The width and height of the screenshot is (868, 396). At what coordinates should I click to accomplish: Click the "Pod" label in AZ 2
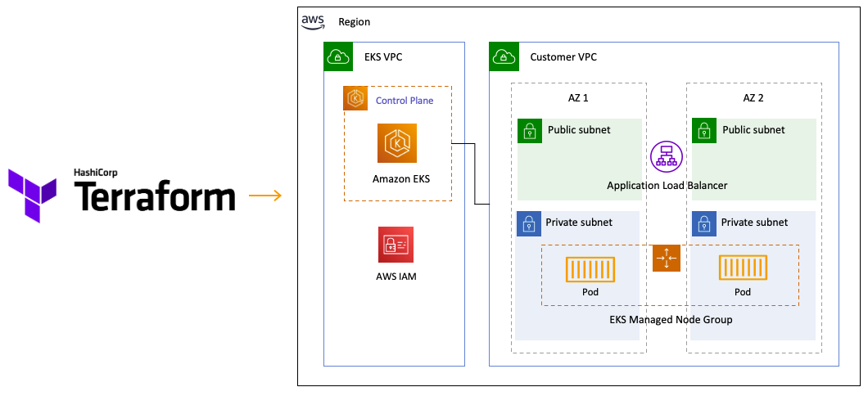[x=743, y=292]
